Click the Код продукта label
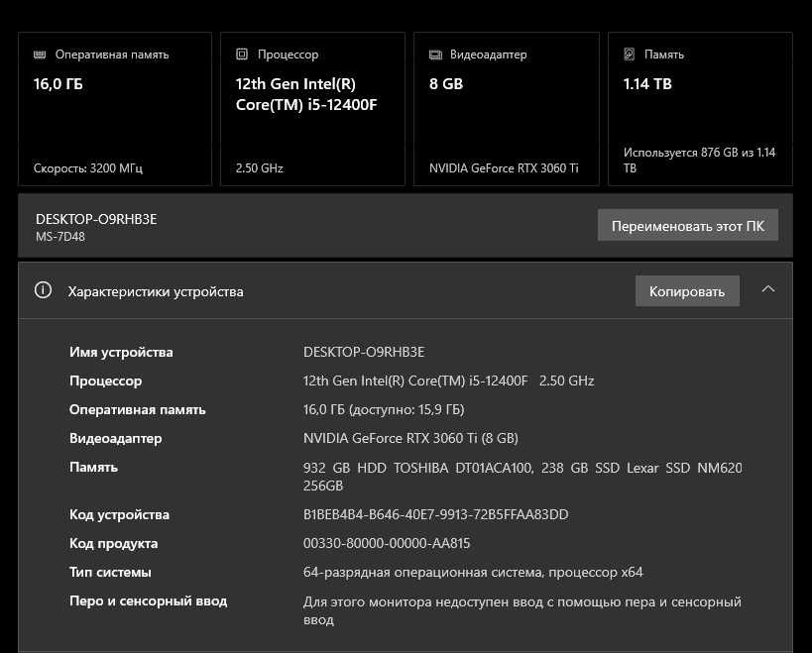 pyautogui.click(x=113, y=543)
